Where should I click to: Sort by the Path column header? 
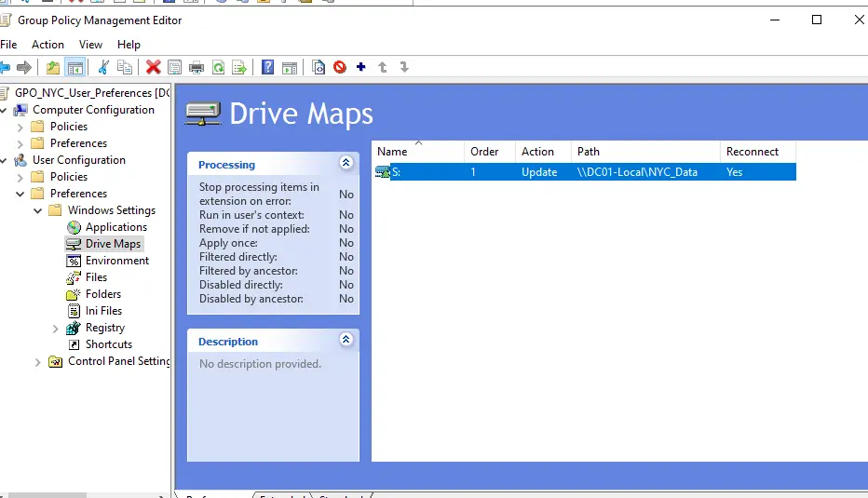tap(645, 151)
